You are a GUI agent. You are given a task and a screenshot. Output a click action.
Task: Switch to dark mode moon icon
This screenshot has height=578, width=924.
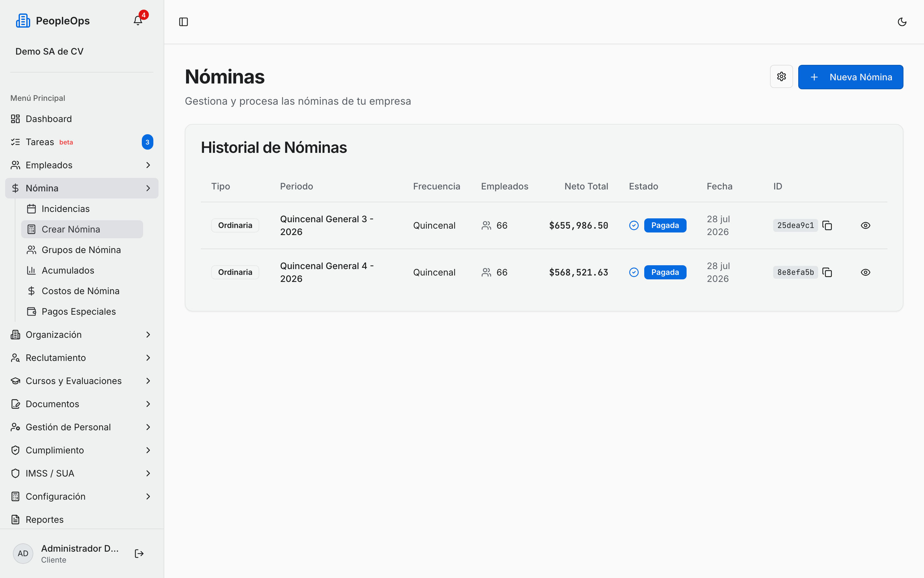coord(902,22)
